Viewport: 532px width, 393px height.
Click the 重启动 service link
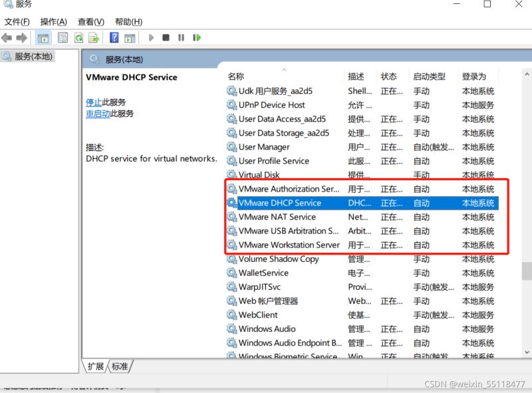(98, 113)
